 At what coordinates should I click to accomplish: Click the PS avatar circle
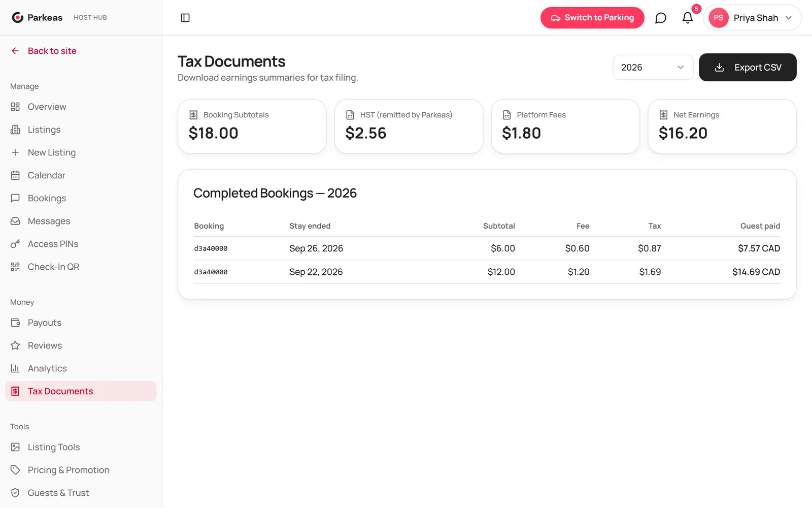tap(719, 18)
